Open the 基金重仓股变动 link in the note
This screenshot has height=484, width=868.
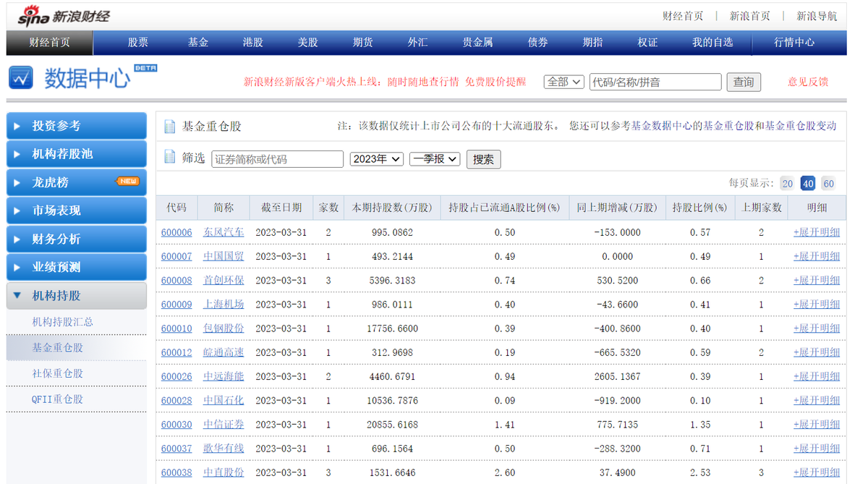click(x=801, y=126)
